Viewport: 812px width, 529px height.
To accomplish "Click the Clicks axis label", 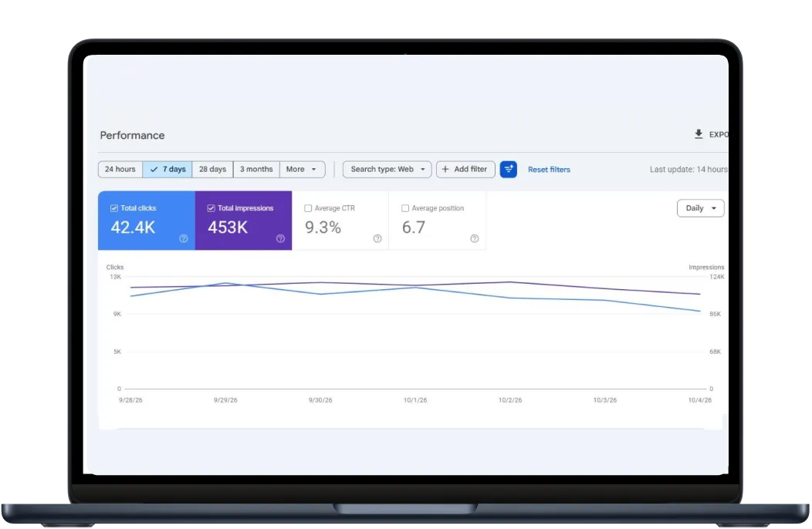I will click(115, 267).
